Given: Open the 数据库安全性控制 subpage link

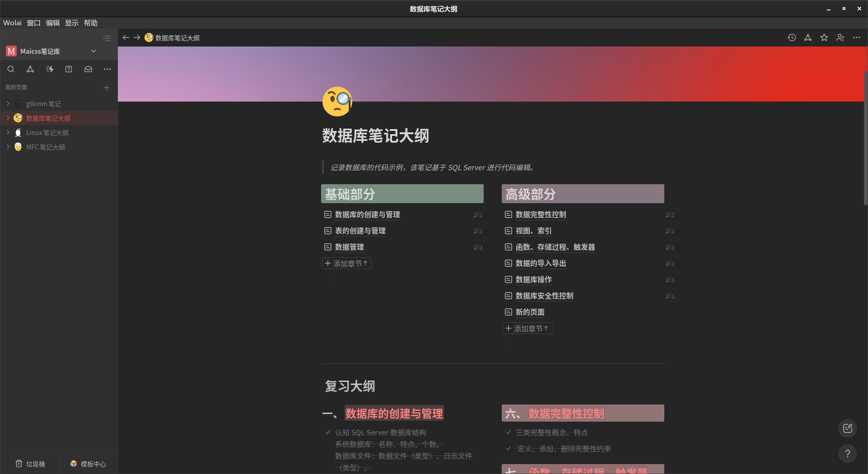Looking at the screenshot, I should pyautogui.click(x=545, y=296).
